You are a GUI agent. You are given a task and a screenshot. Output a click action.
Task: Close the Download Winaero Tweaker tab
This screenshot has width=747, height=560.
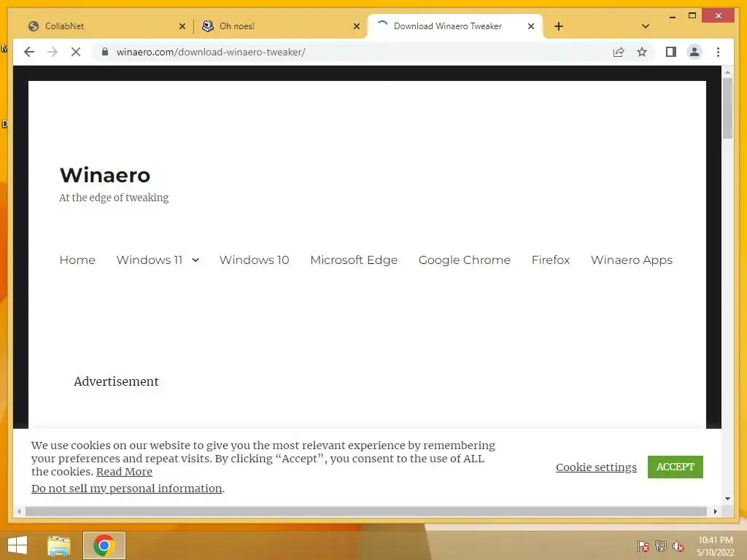[531, 26]
